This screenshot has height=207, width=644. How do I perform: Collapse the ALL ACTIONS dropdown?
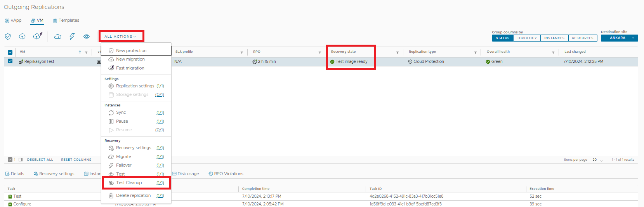pyautogui.click(x=120, y=37)
